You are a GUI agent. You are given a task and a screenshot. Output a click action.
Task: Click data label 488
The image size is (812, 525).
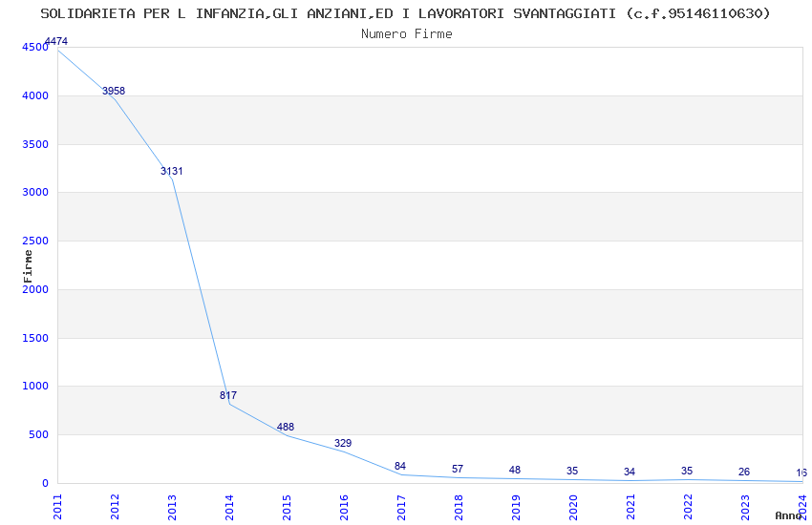tap(286, 428)
